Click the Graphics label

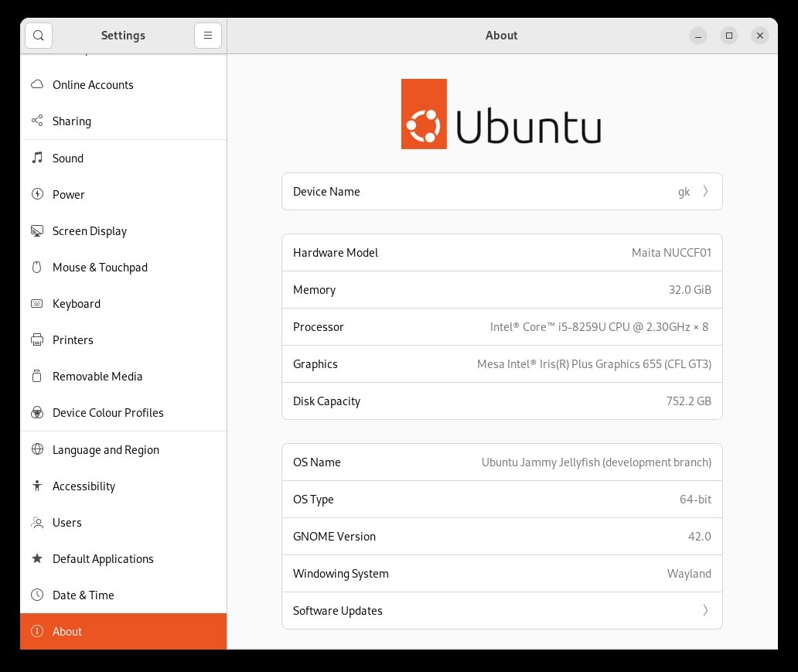pyautogui.click(x=315, y=364)
